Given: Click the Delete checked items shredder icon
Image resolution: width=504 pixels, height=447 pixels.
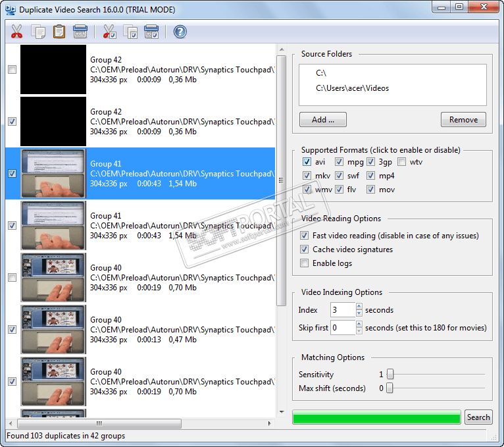Looking at the screenshot, I should (151, 32).
